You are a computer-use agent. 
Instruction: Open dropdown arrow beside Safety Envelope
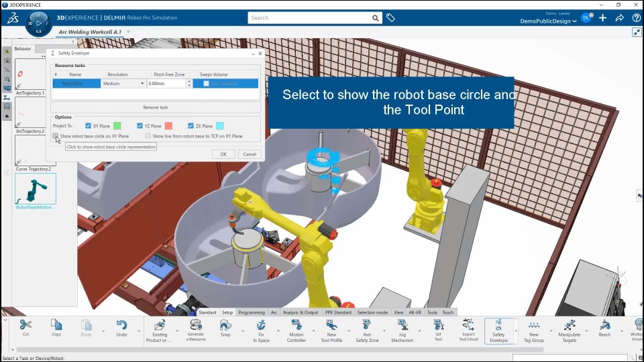click(516, 330)
